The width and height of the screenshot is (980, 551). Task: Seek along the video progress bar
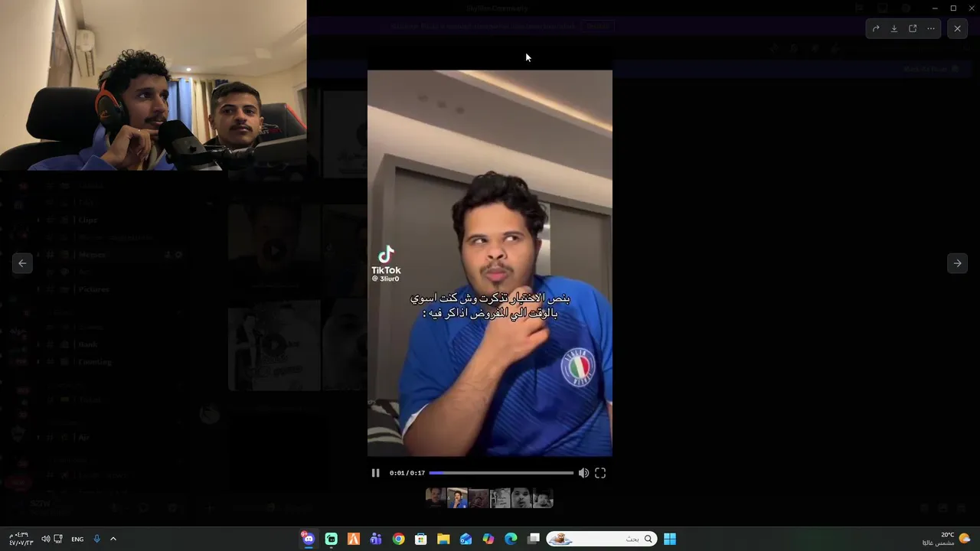pos(501,473)
